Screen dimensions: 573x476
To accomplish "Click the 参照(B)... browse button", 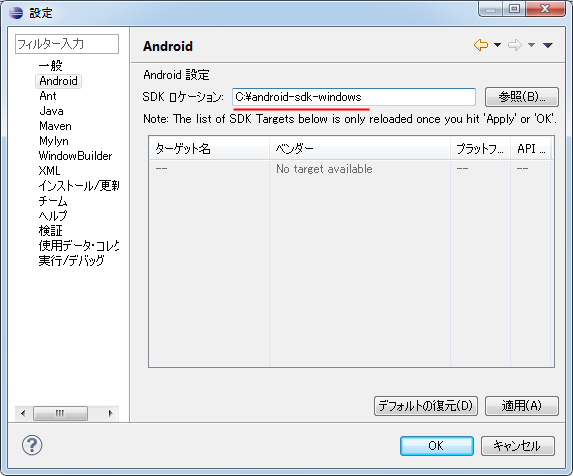I will click(x=521, y=97).
